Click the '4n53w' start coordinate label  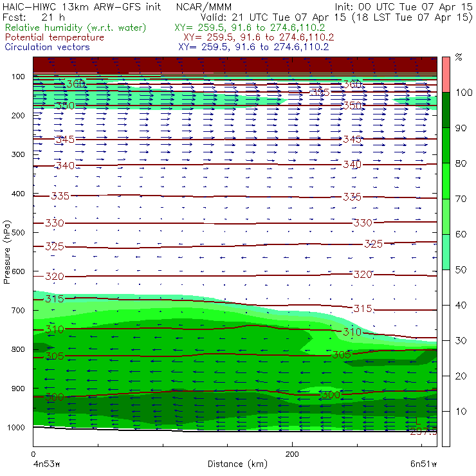pyautogui.click(x=46, y=464)
